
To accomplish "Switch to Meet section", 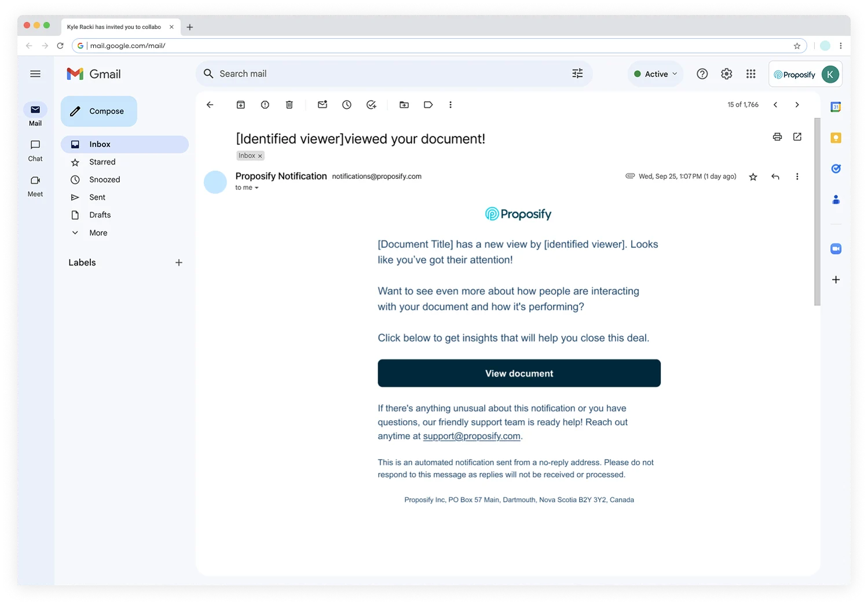I will (x=35, y=186).
